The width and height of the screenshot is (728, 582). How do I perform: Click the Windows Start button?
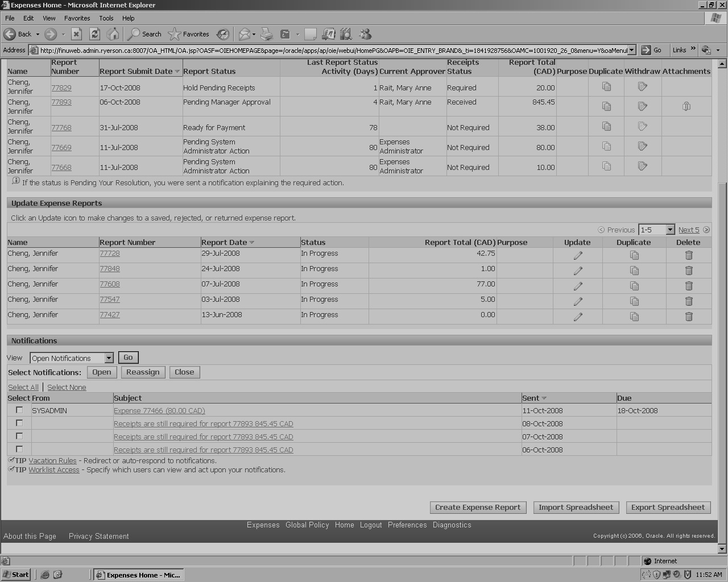click(16, 575)
